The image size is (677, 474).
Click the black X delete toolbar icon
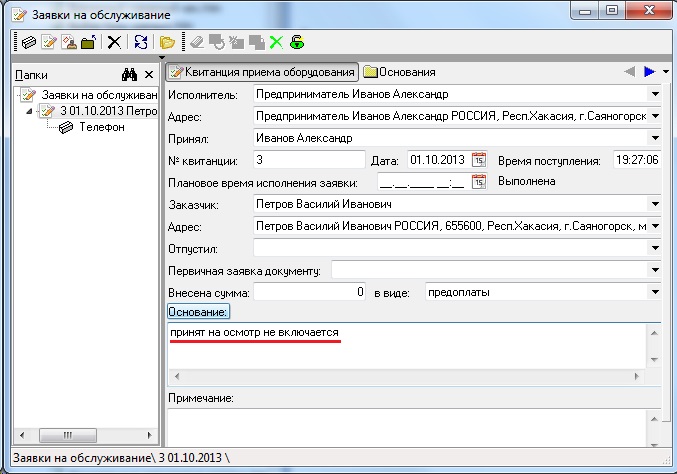(x=114, y=42)
